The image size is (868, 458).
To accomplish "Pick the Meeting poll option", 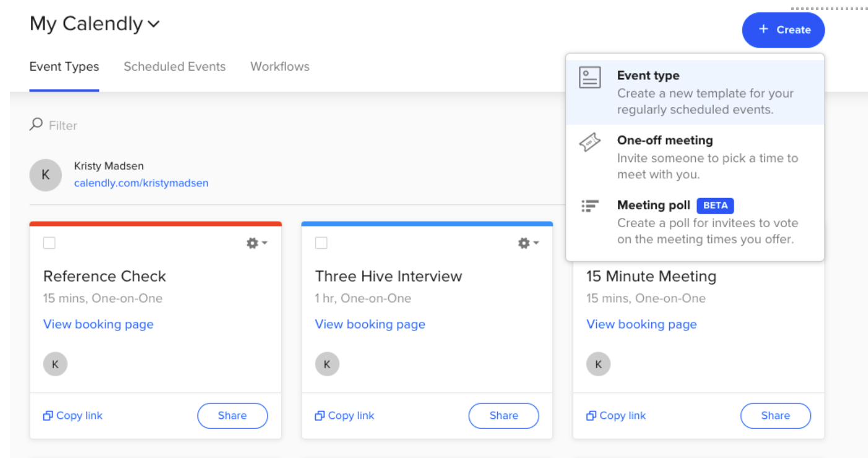I will 695,222.
